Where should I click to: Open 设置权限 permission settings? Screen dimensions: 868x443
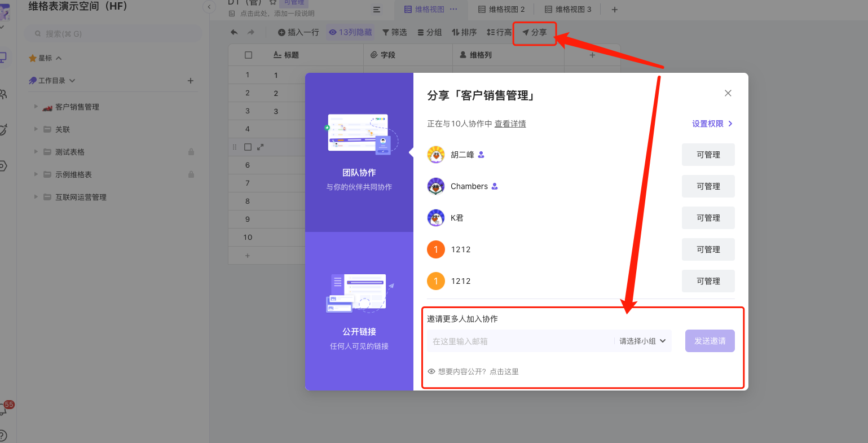712,124
